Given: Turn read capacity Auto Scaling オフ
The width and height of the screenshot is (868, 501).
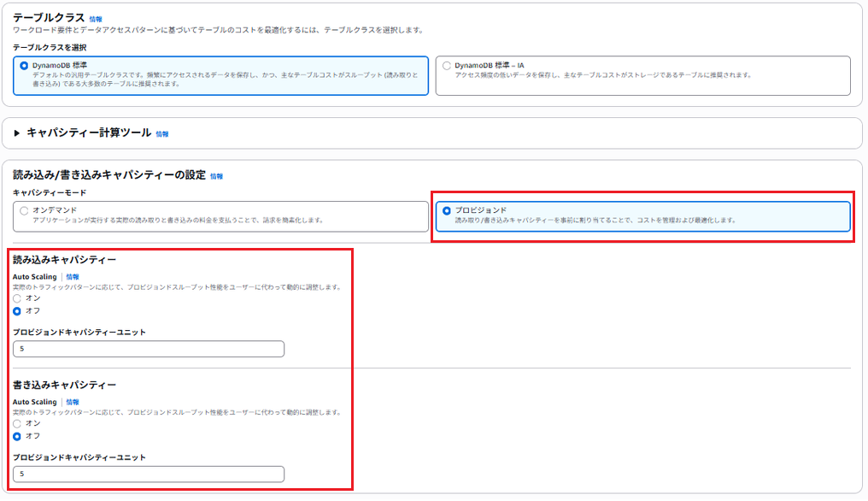Looking at the screenshot, I should click(x=17, y=311).
